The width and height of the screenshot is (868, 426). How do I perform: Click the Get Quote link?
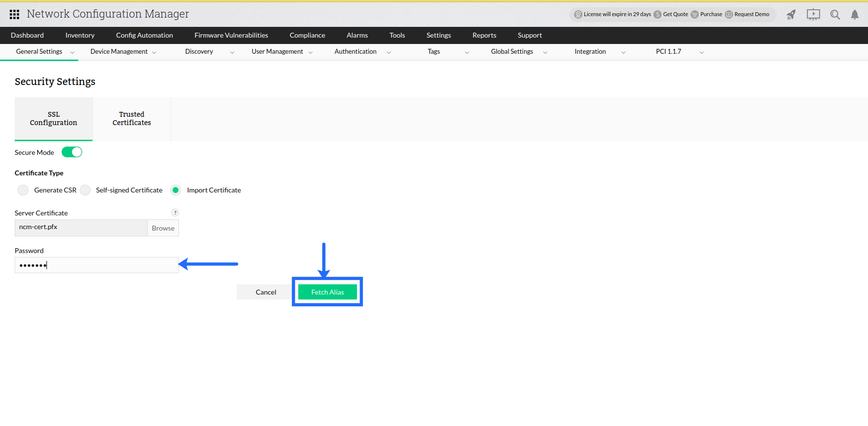(x=675, y=14)
